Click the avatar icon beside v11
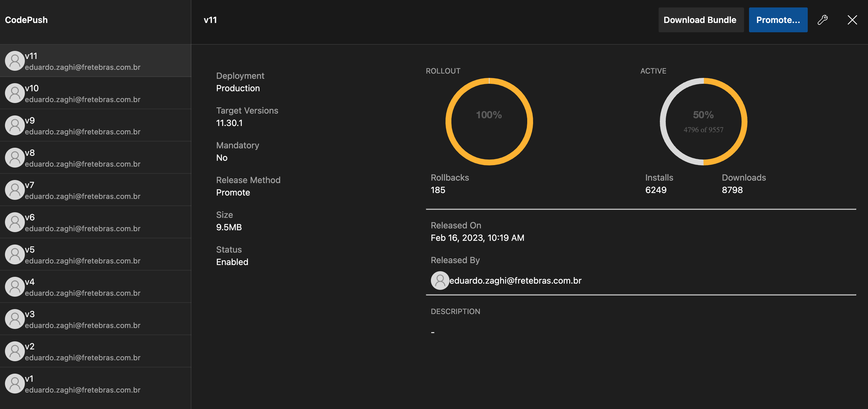The width and height of the screenshot is (868, 409). click(x=15, y=61)
